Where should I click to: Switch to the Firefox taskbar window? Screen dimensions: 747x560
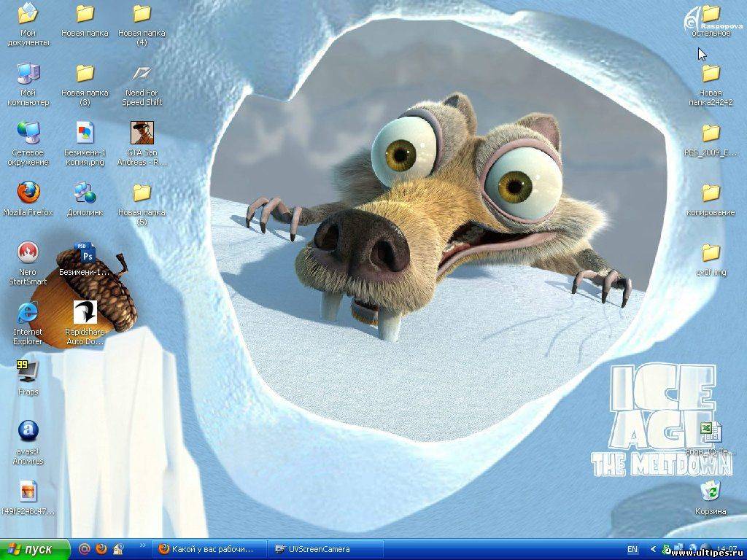(x=209, y=549)
